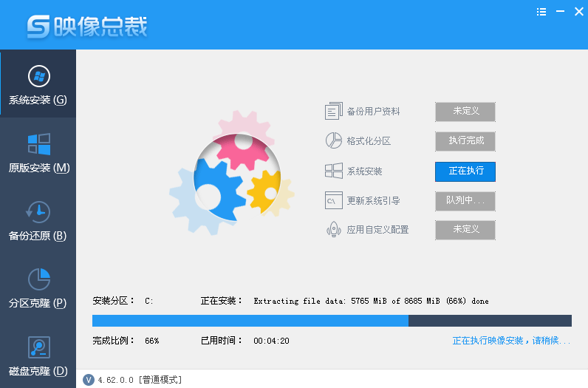Click the 队列中... status button
588x388 pixels.
[465, 201]
